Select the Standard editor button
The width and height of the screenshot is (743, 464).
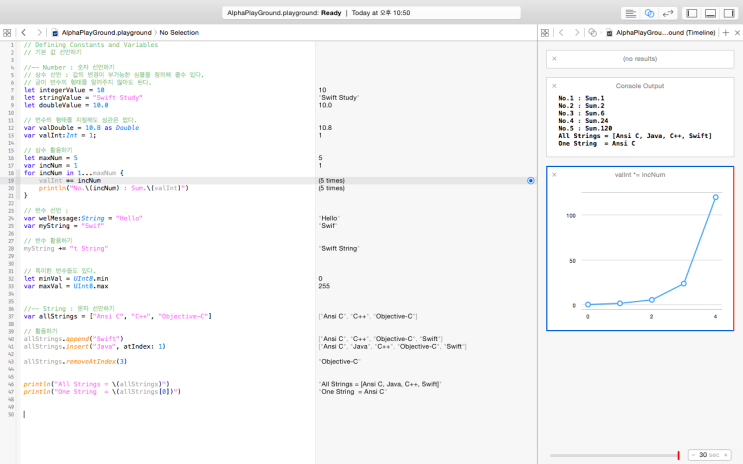coord(630,13)
